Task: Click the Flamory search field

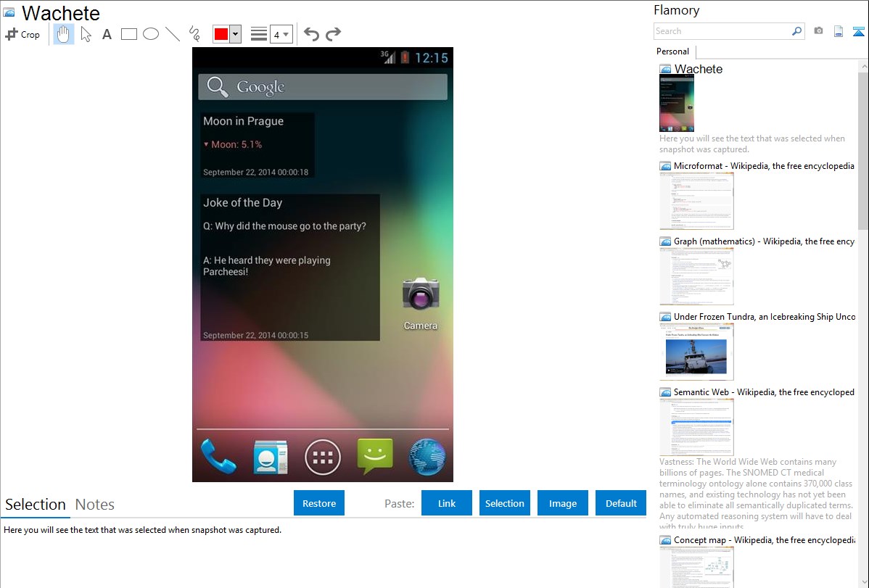Action: pyautogui.click(x=722, y=31)
